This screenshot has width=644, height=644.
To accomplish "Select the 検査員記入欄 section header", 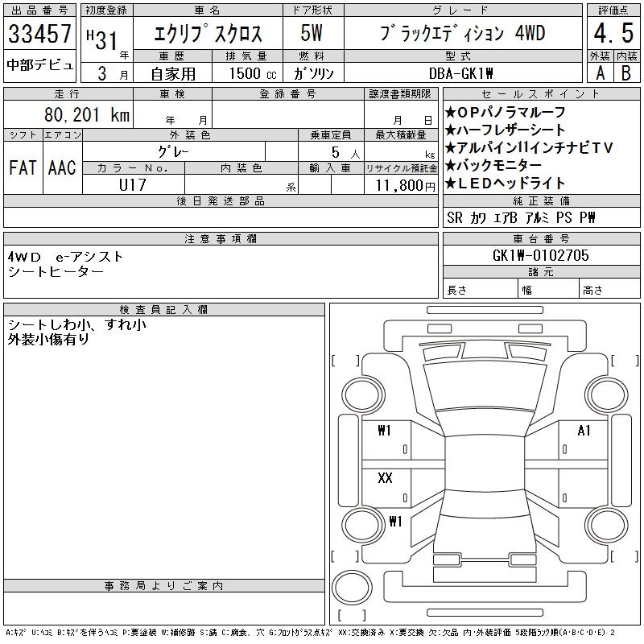I will click(164, 309).
